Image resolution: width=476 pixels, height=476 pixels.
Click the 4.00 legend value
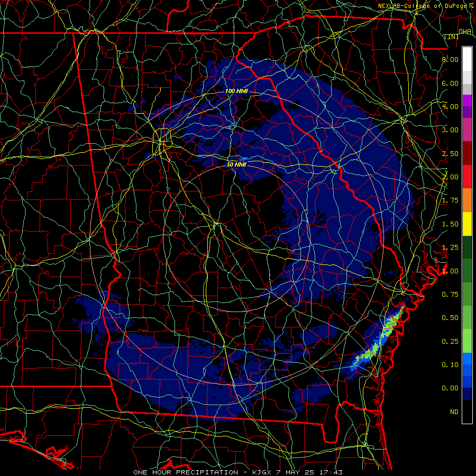(450, 106)
